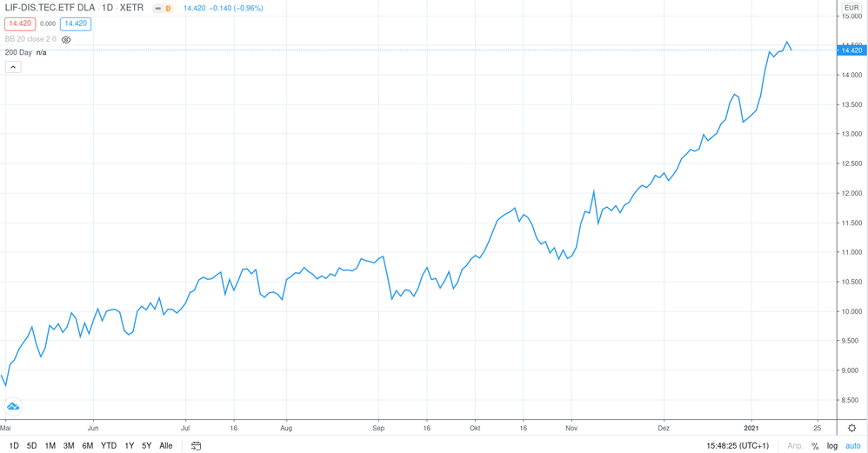Viewport: 868px width, 453px height.
Task: Select the 200 Day indicator label
Action: pos(18,52)
